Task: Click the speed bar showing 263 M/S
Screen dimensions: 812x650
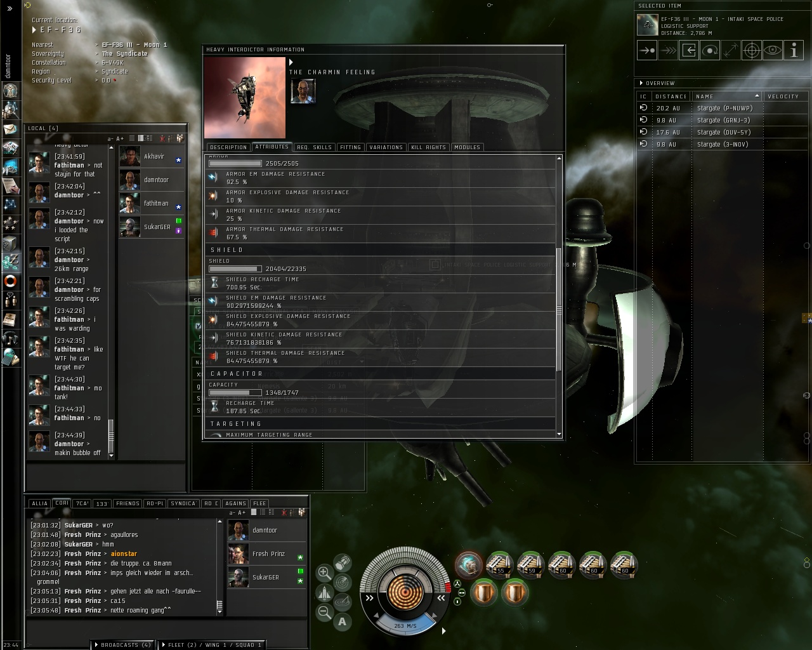Action: point(405,625)
